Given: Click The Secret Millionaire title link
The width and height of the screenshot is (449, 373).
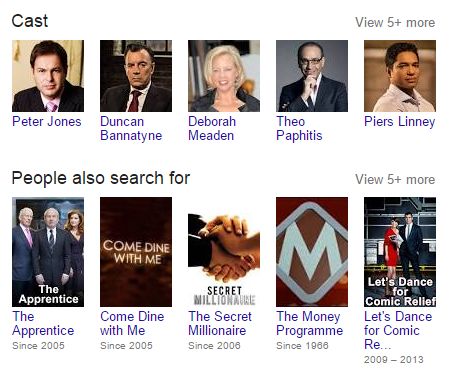Looking at the screenshot, I should (x=220, y=323).
